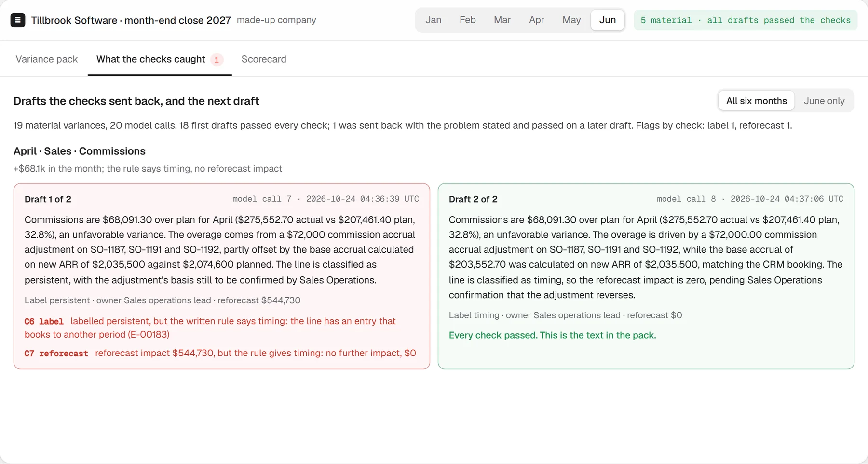Click the Draft 2 of 2 heading
This screenshot has height=464, width=868.
pyautogui.click(x=473, y=199)
